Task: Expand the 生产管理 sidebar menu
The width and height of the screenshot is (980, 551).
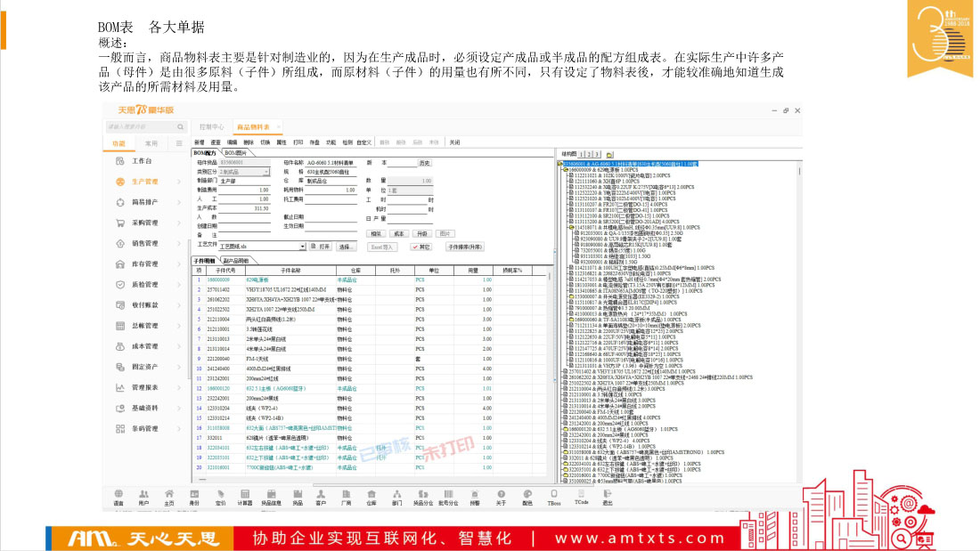Action: [145, 182]
